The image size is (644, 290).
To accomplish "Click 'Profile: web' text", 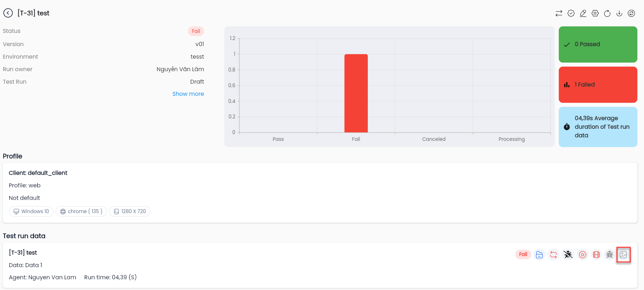I will 25,186.
